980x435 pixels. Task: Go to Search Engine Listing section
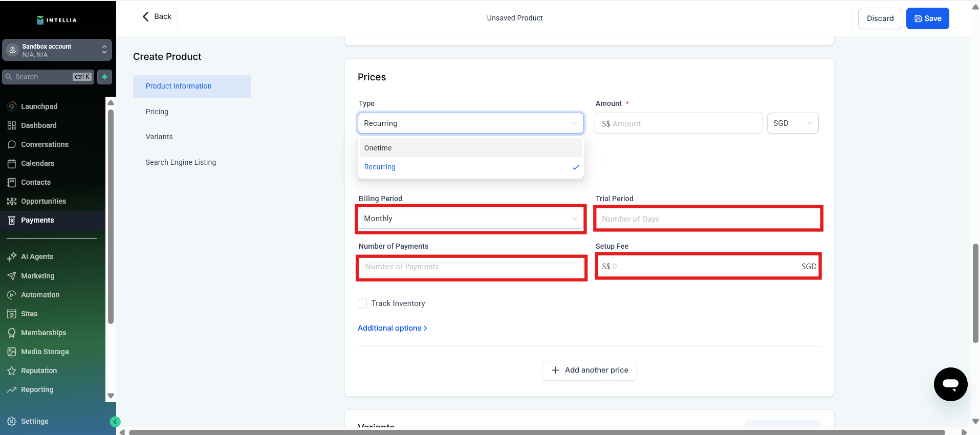[181, 162]
